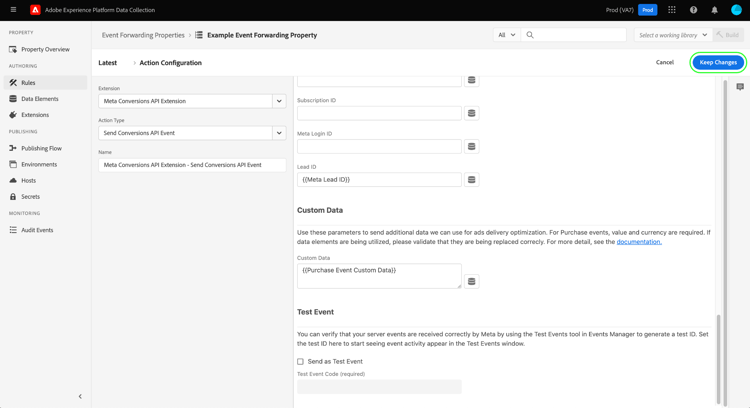Open data element picker for Custom Data

pyautogui.click(x=471, y=281)
